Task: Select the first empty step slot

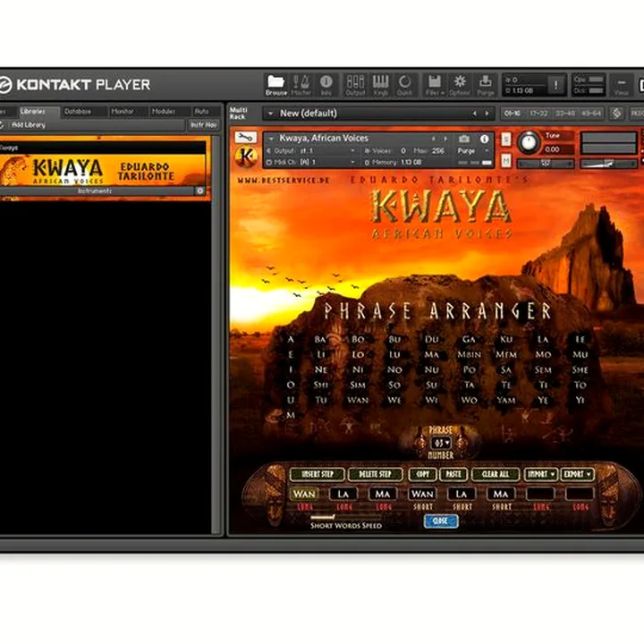Action: 540,493
